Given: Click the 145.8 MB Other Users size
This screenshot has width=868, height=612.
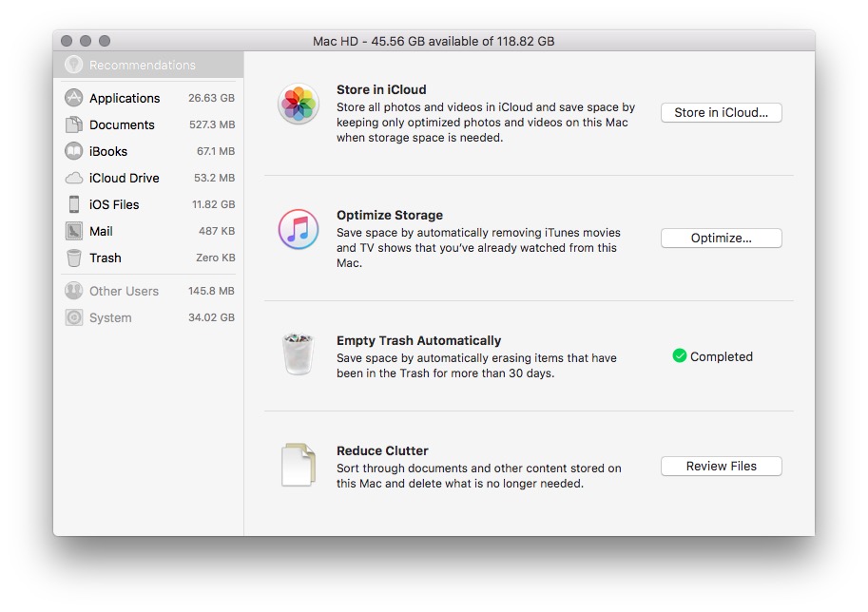Looking at the screenshot, I should tap(211, 291).
